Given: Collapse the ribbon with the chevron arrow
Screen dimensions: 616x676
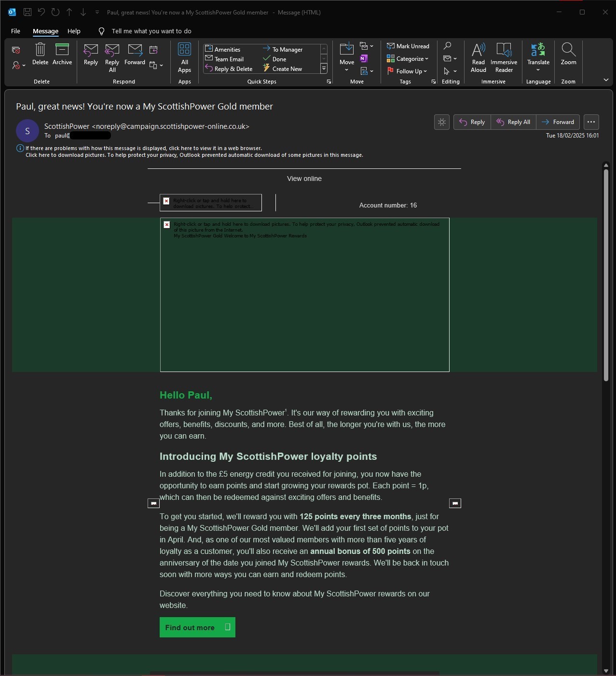Looking at the screenshot, I should [x=606, y=80].
